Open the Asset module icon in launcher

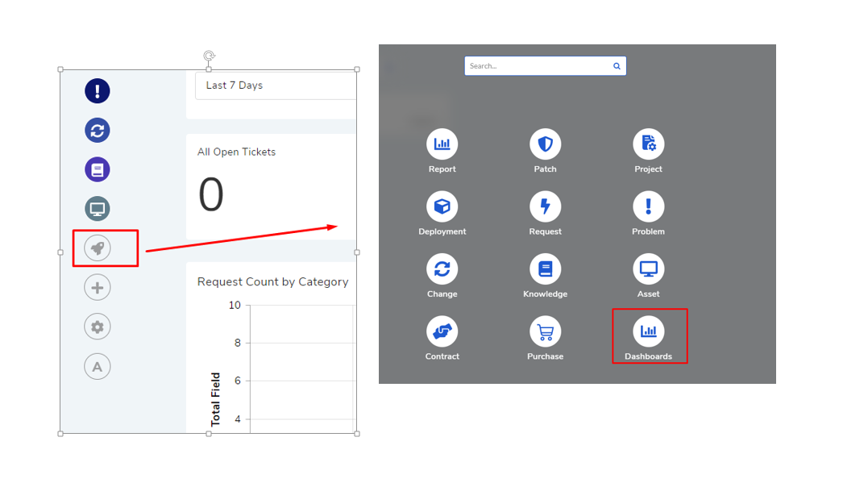(648, 269)
